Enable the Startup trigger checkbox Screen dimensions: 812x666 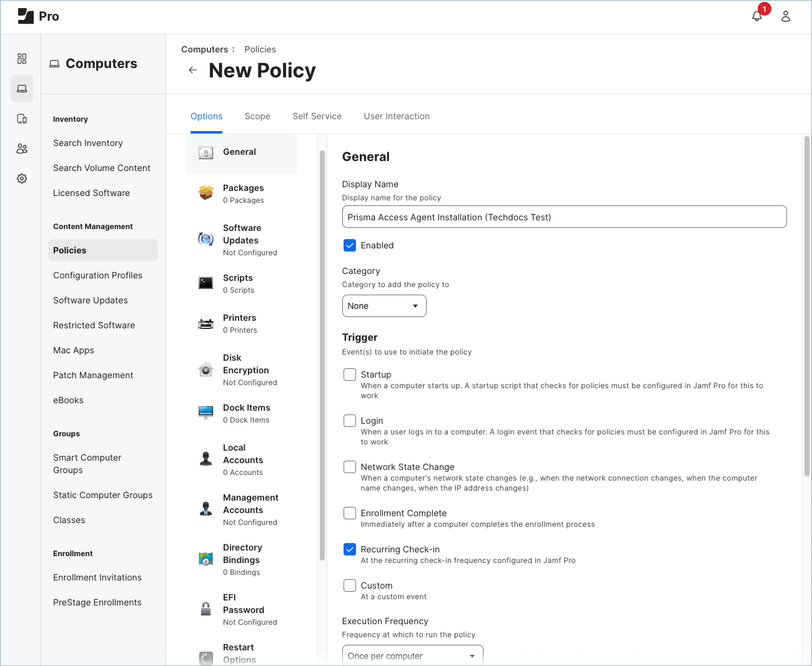[350, 375]
